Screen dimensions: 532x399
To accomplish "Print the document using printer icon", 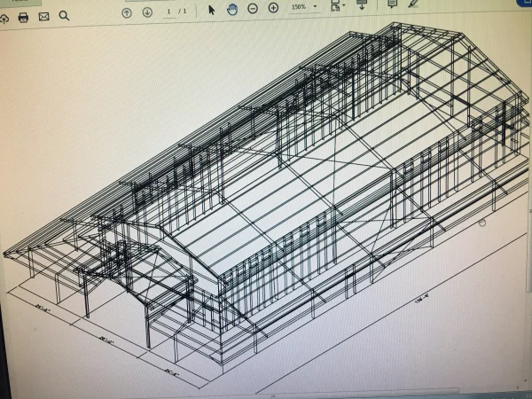I will (x=23, y=18).
